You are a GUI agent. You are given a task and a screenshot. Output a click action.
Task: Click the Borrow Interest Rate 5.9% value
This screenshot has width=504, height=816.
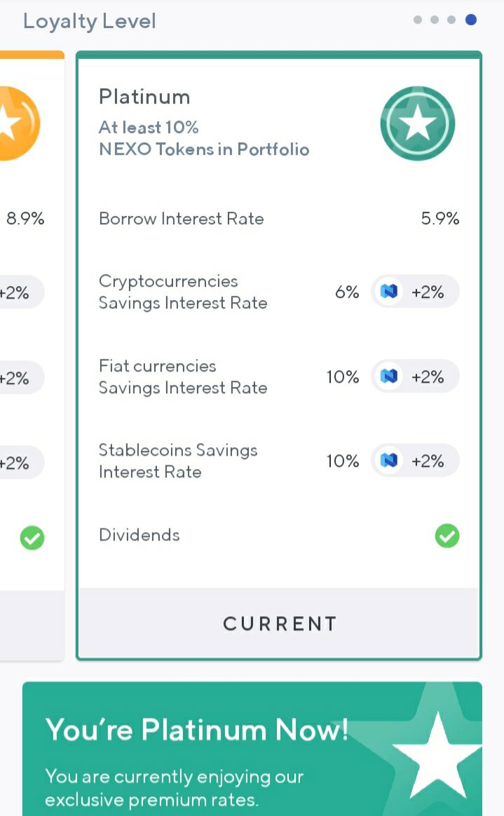pyautogui.click(x=440, y=218)
